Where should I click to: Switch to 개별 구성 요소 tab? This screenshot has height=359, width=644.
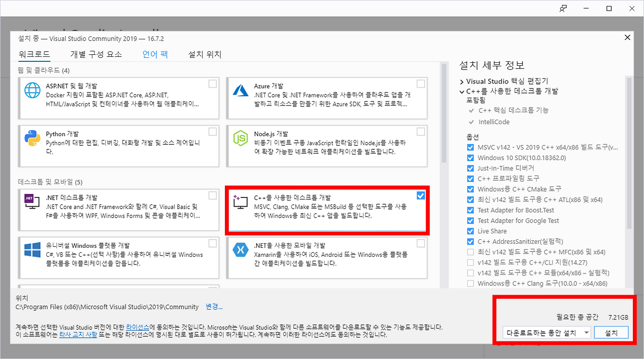[96, 54]
